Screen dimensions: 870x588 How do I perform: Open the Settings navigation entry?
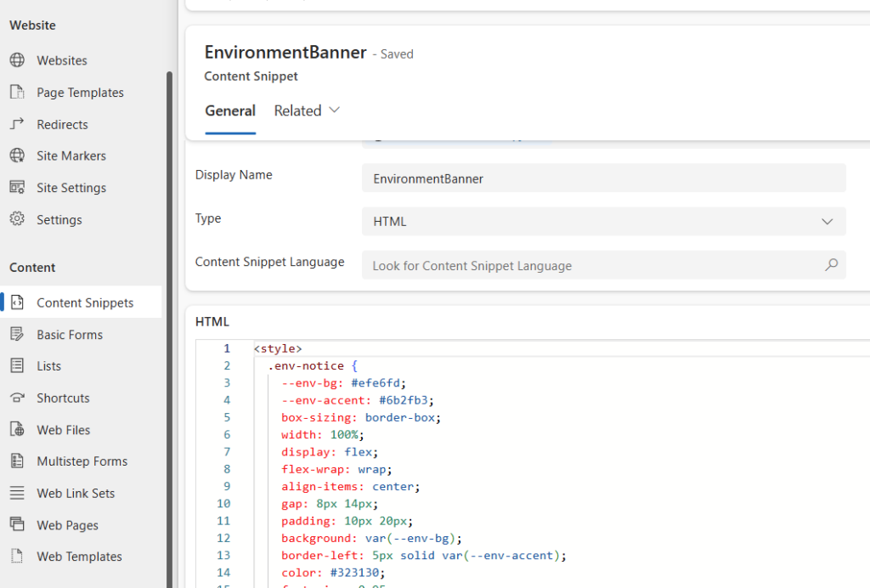81,220
